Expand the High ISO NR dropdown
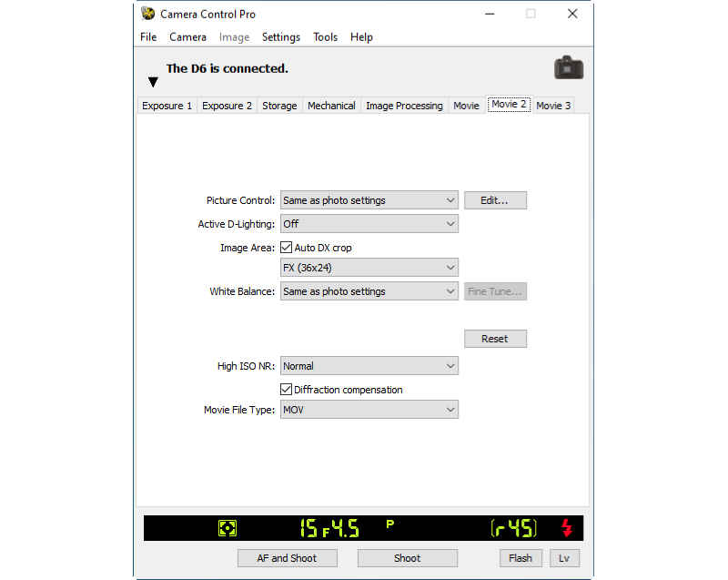This screenshot has width=728, height=580. point(369,366)
